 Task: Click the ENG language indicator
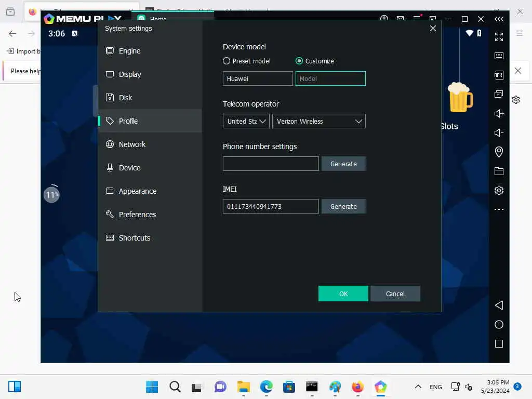pos(436,387)
